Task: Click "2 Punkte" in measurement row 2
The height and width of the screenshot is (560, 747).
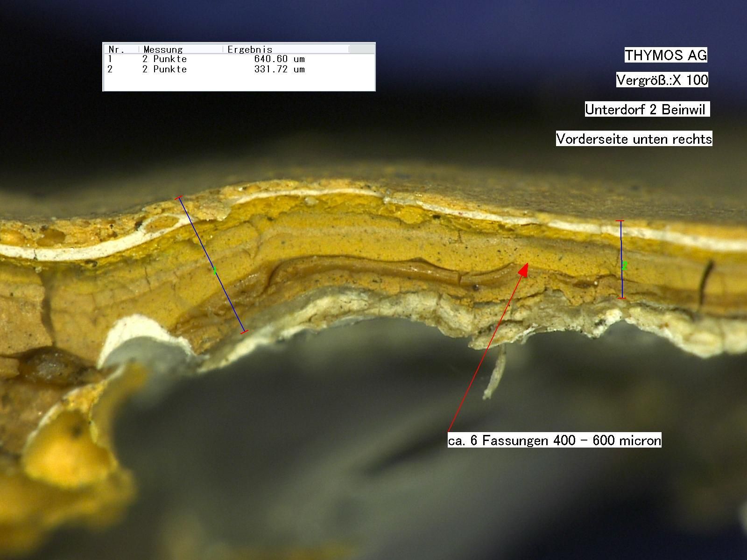Action: point(164,70)
